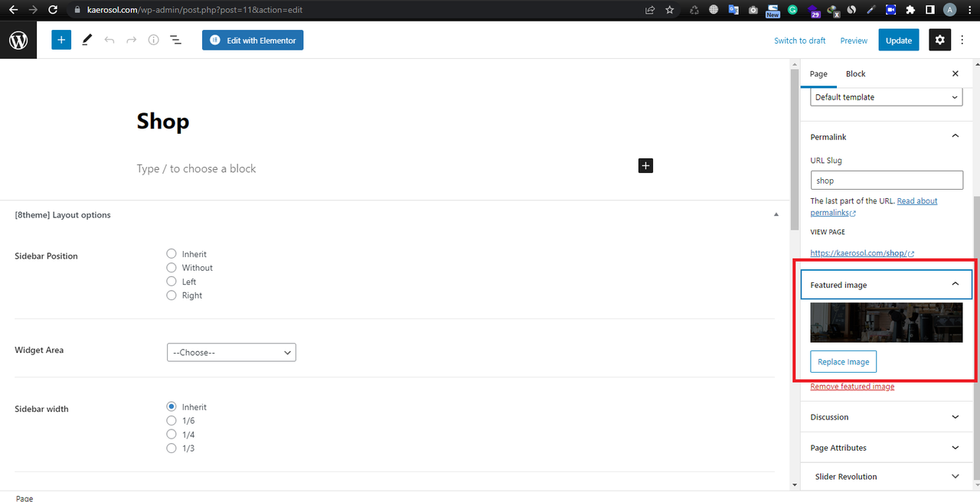Click the Google Translate extension icon

click(x=733, y=10)
